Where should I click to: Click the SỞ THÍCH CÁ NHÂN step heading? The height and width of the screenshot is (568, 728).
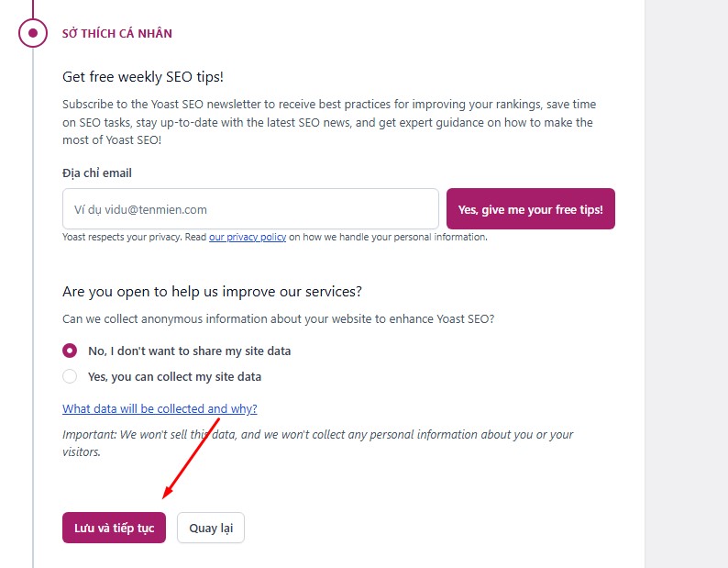pyautogui.click(x=116, y=34)
